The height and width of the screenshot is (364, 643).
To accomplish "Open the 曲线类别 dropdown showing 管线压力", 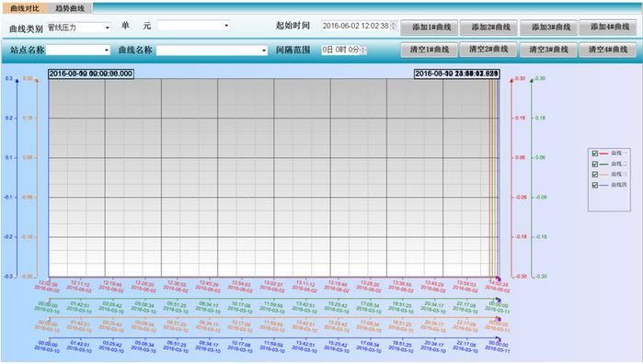I will click(x=79, y=28).
